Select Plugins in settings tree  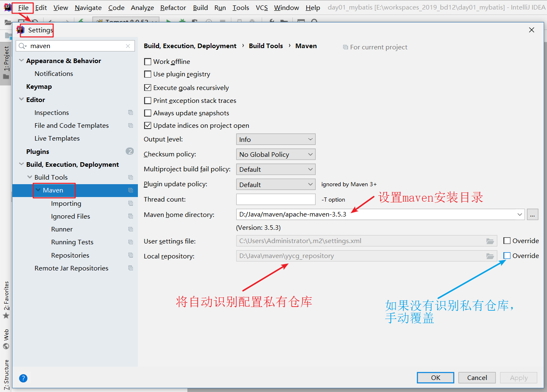(x=37, y=151)
